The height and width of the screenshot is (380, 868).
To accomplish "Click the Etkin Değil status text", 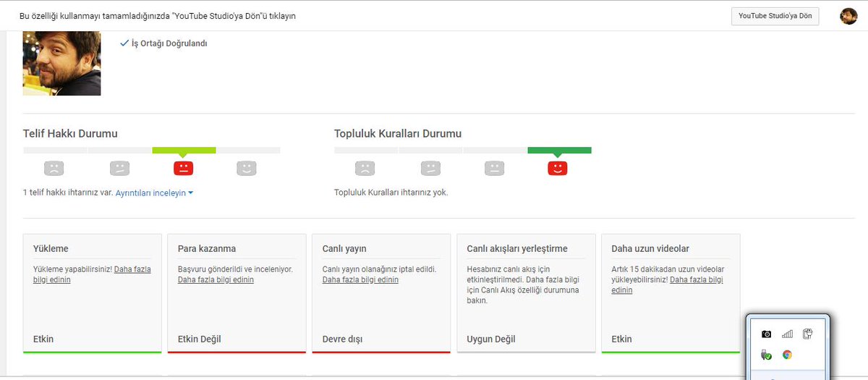I will pyautogui.click(x=200, y=339).
